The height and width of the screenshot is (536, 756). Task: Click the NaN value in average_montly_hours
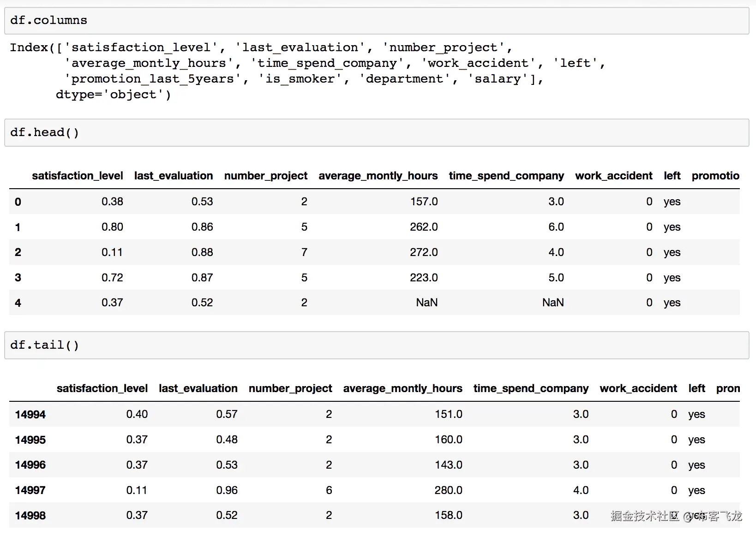(426, 303)
